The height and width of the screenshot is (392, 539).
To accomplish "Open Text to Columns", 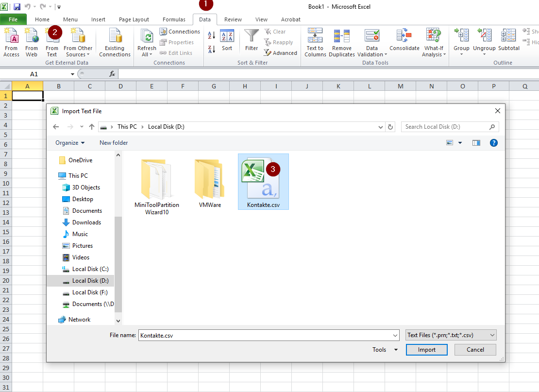I will [315, 42].
